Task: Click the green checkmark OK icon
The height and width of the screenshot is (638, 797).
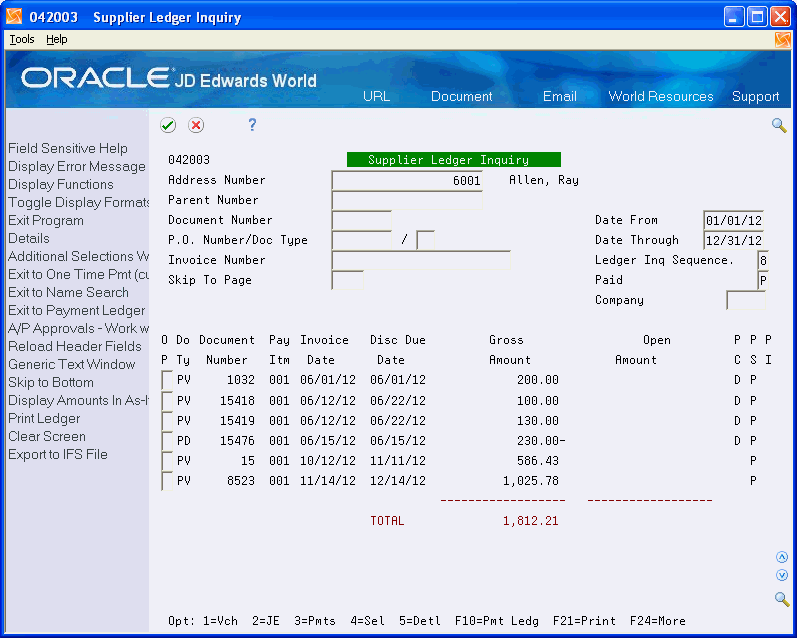Action: [168, 125]
